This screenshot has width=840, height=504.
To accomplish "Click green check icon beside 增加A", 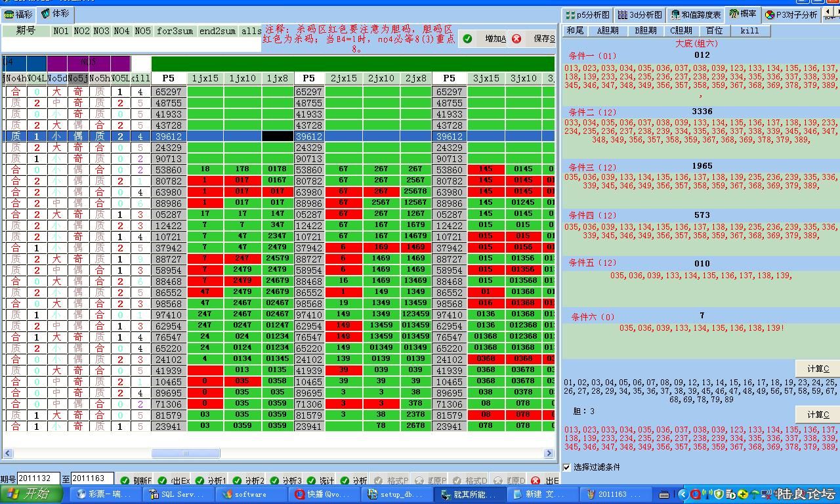I will (x=467, y=39).
